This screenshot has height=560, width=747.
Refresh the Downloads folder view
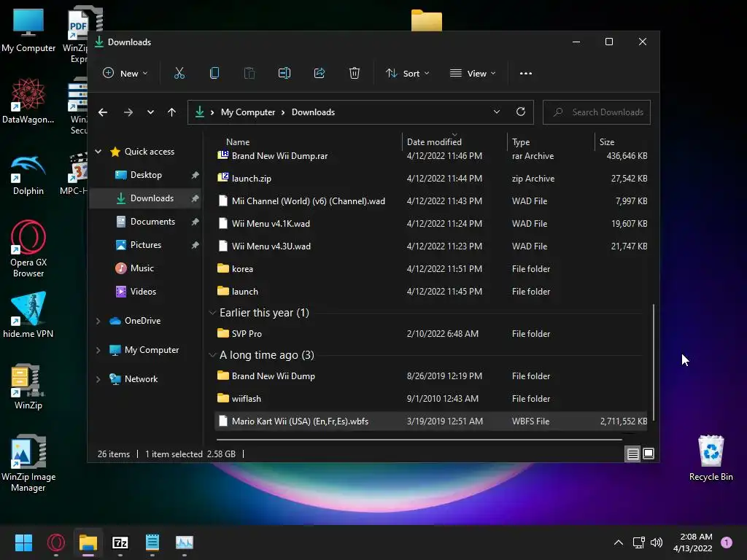pyautogui.click(x=521, y=112)
